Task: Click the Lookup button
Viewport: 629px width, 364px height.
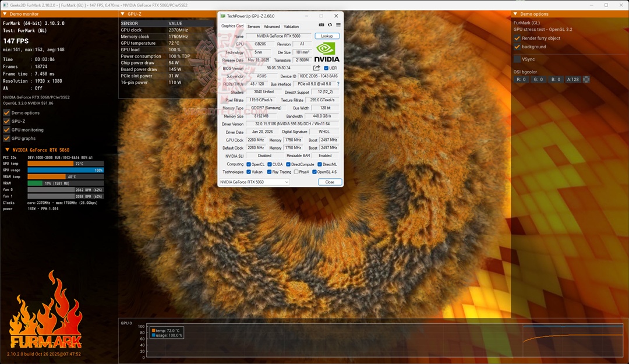Action: pos(327,36)
